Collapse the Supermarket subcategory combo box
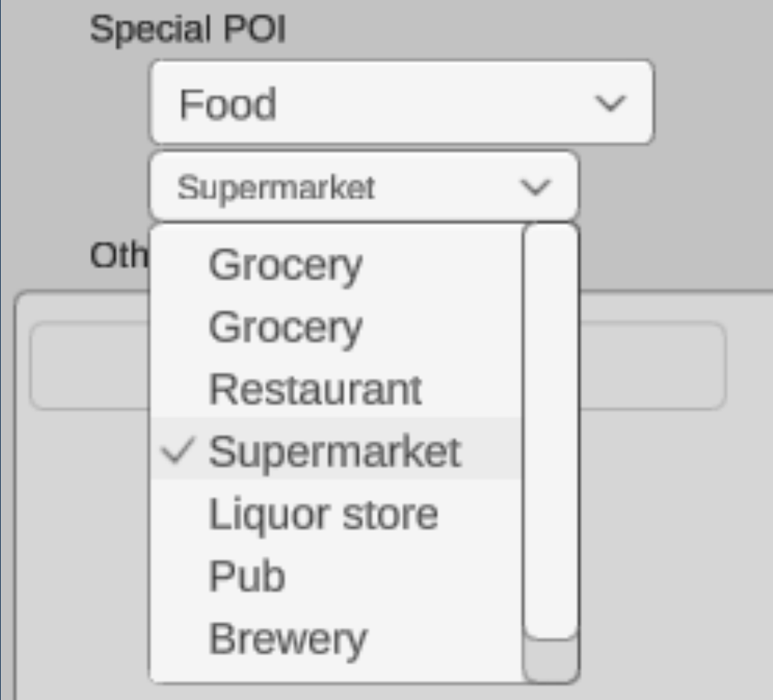773x700 pixels. coord(364,188)
